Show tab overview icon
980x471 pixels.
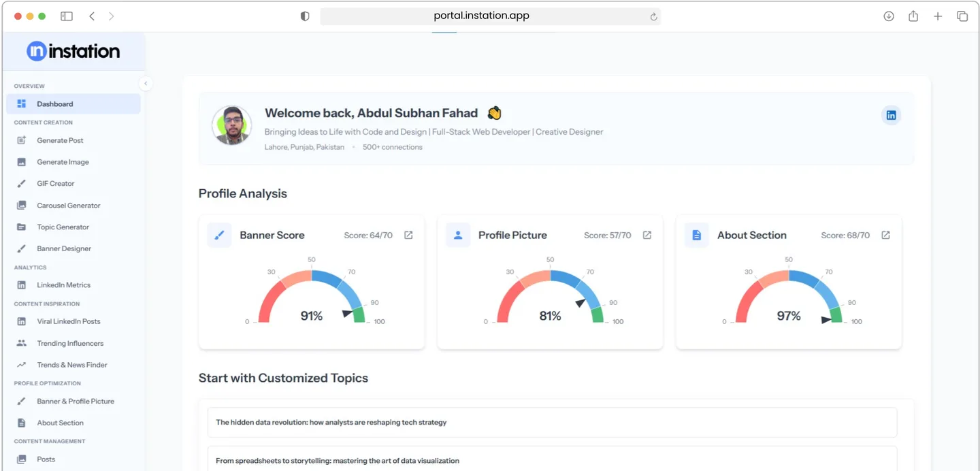coord(962,16)
